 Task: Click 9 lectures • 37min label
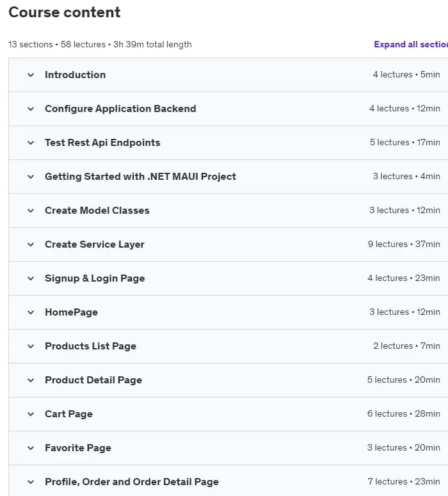[x=404, y=244]
